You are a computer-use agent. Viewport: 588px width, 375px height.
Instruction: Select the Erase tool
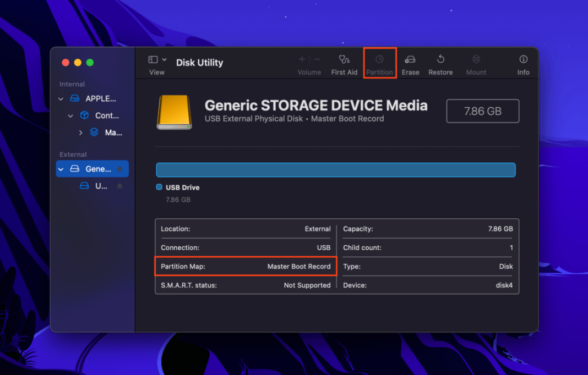[410, 63]
